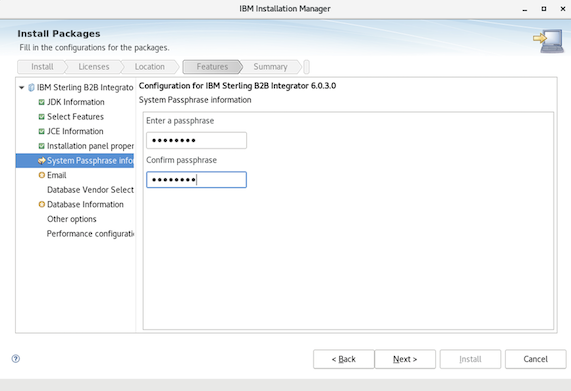Go to the Install wizard step
This screenshot has height=391, width=571.
pyautogui.click(x=42, y=67)
